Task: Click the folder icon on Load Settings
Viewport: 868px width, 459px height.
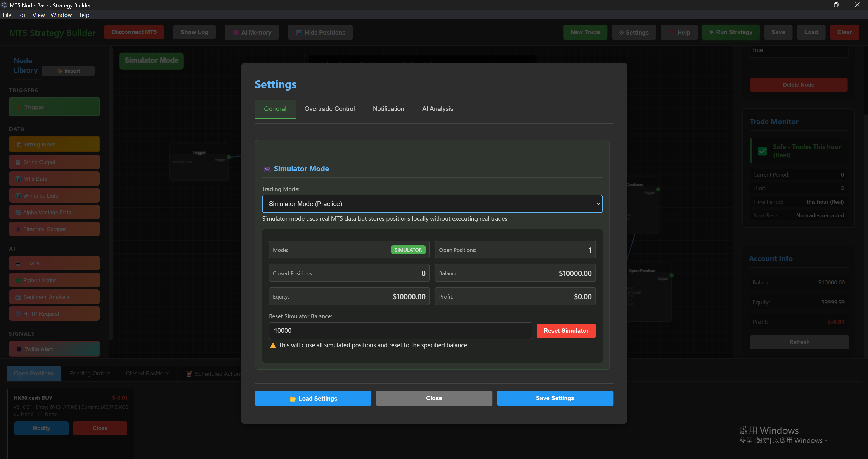Action: coord(293,399)
